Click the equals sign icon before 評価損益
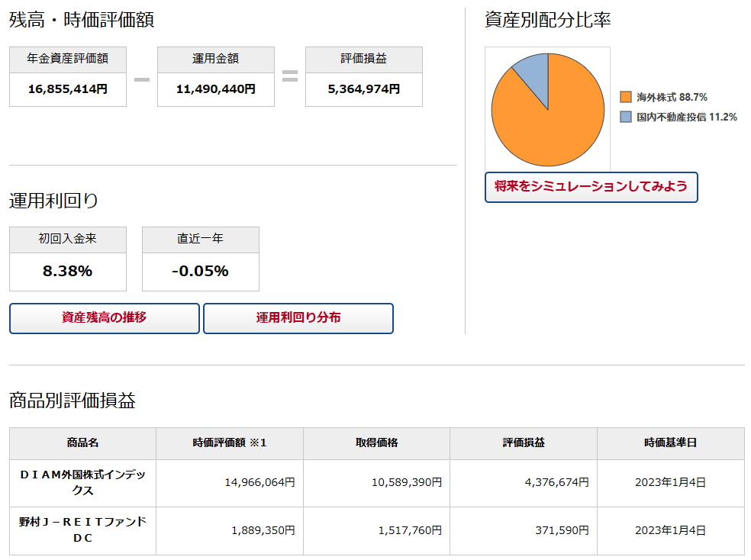This screenshot has width=751, height=560. [x=289, y=76]
